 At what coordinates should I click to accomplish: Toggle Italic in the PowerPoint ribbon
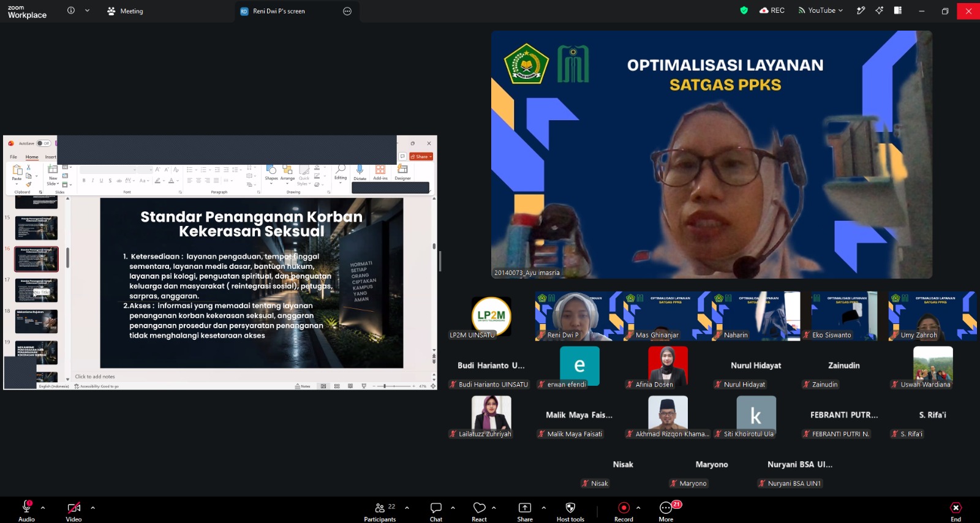click(x=92, y=181)
